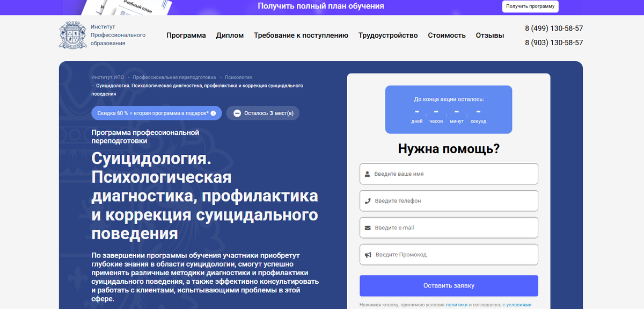The height and width of the screenshot is (309, 644).
Task: Click the megaphone icon in promo code field
Action: coord(368,255)
